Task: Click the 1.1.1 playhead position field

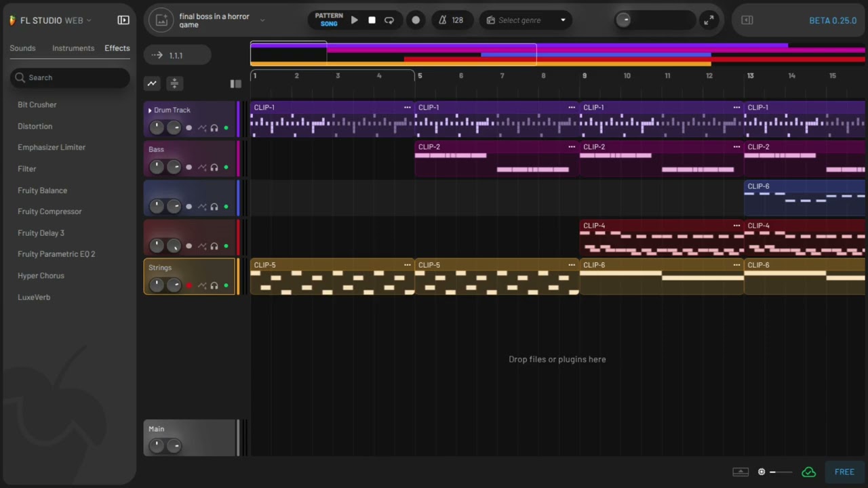Action: [177, 56]
